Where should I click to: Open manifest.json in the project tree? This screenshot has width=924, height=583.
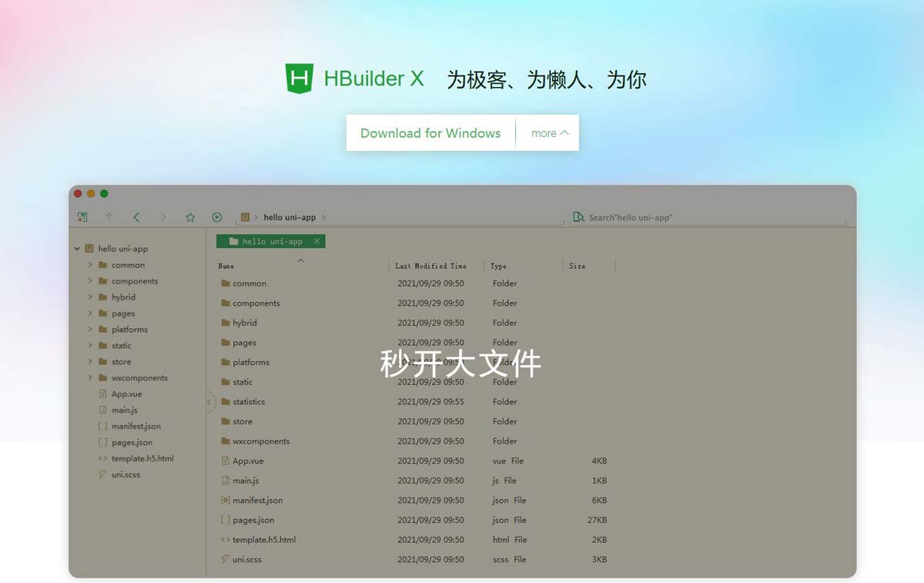pos(136,426)
